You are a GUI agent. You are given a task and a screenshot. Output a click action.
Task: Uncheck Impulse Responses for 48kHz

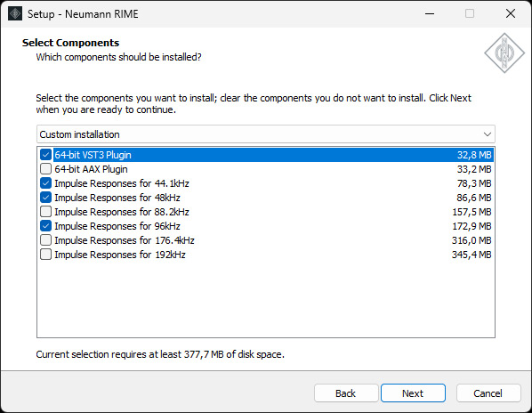pyautogui.click(x=45, y=198)
